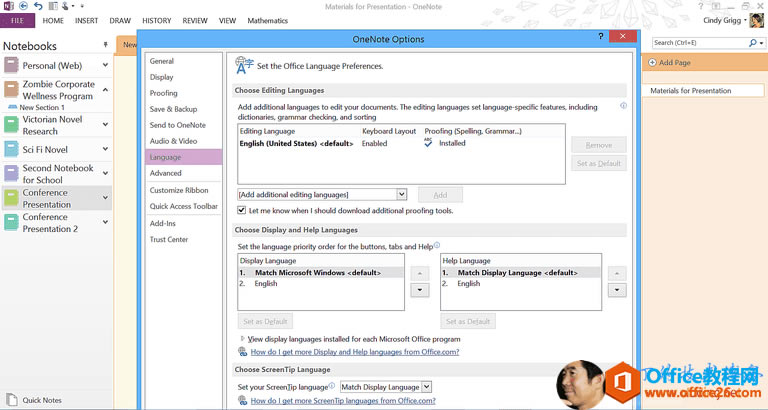
Task: Expand the Second Notebook for School chevron
Action: 105,173
